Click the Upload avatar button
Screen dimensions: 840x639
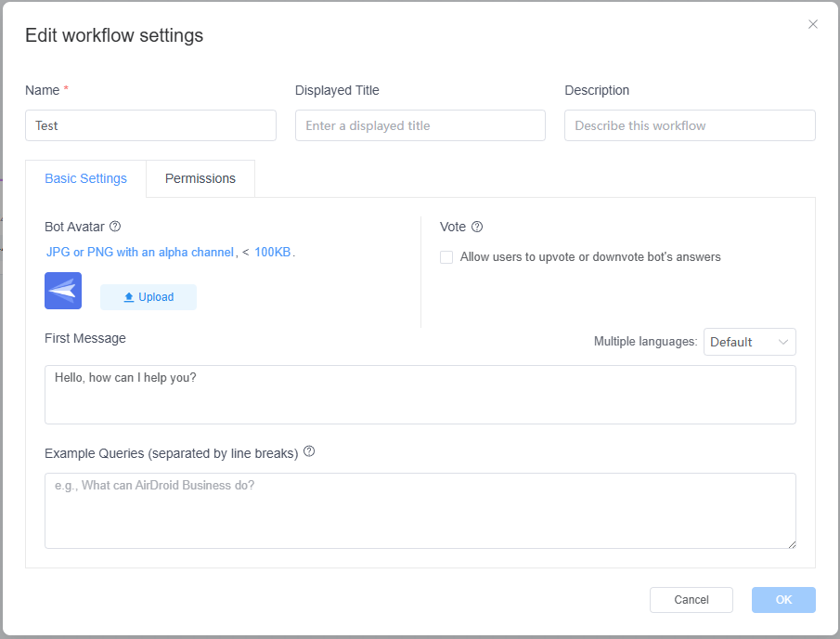149,297
